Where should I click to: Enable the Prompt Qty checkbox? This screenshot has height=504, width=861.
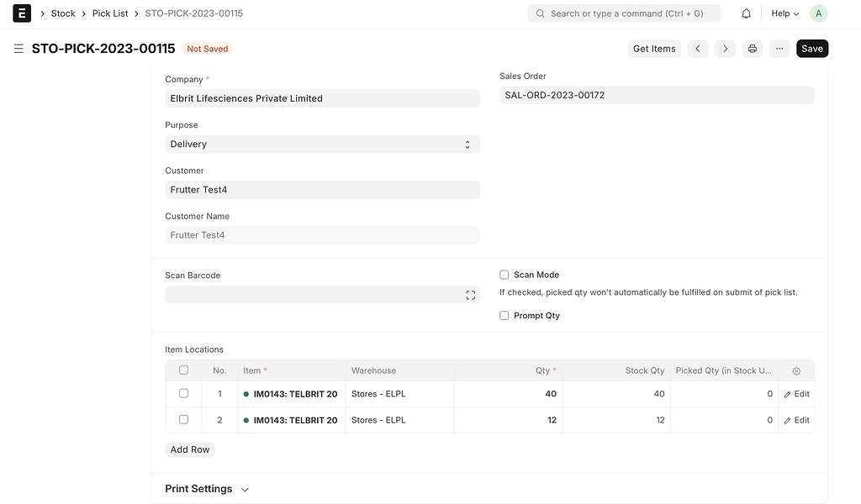[x=504, y=315]
